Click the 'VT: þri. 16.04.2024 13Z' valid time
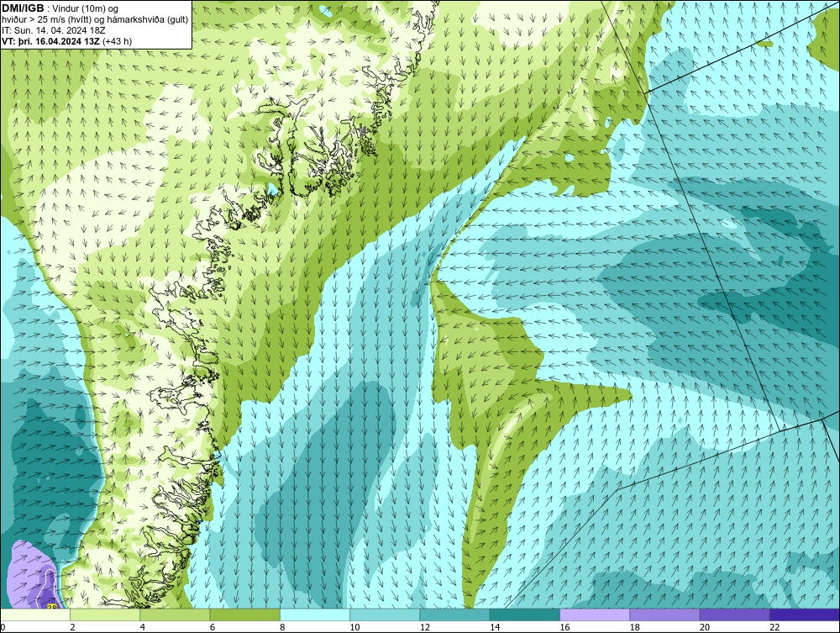 coord(50,40)
